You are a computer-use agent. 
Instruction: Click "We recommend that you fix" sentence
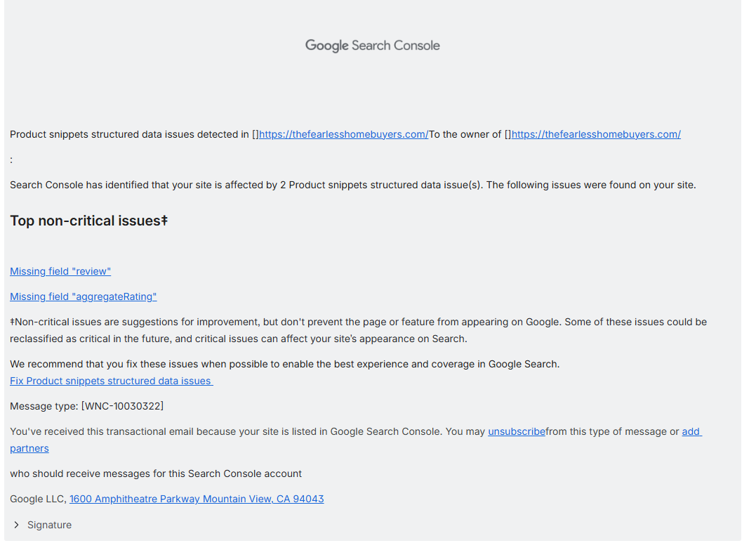[x=284, y=365]
